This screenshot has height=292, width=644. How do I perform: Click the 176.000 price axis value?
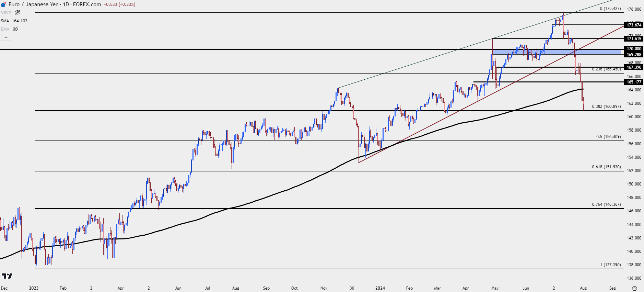coord(634,9)
